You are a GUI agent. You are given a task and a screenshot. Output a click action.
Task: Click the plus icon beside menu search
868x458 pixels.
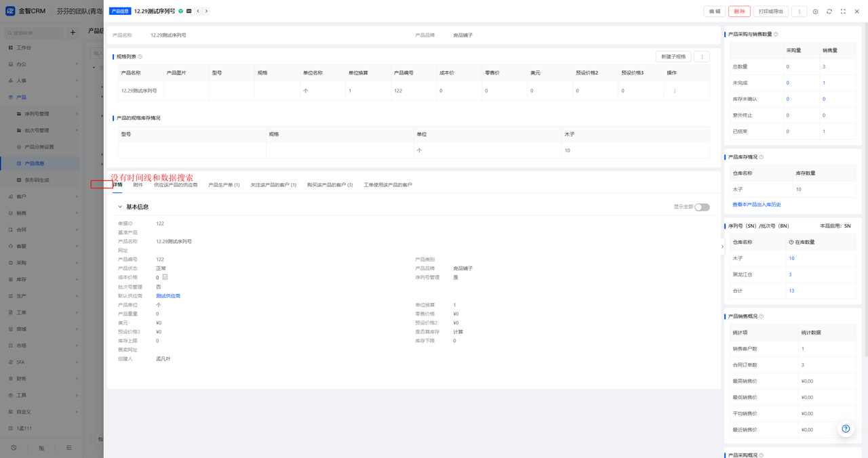(x=73, y=33)
